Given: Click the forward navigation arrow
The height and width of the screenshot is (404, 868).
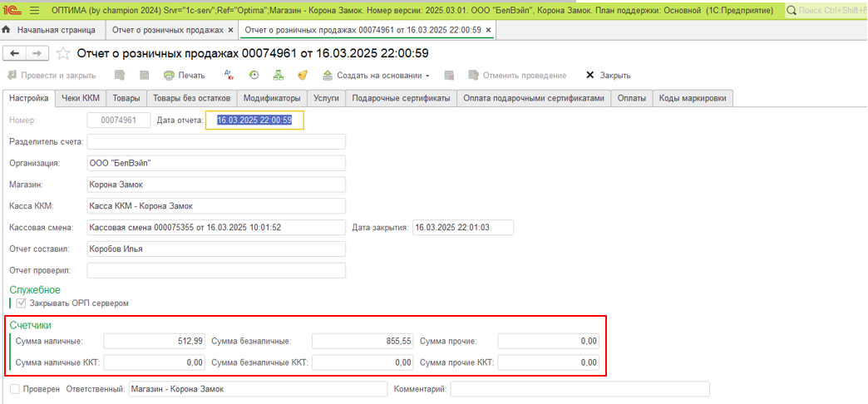Looking at the screenshot, I should coord(36,53).
